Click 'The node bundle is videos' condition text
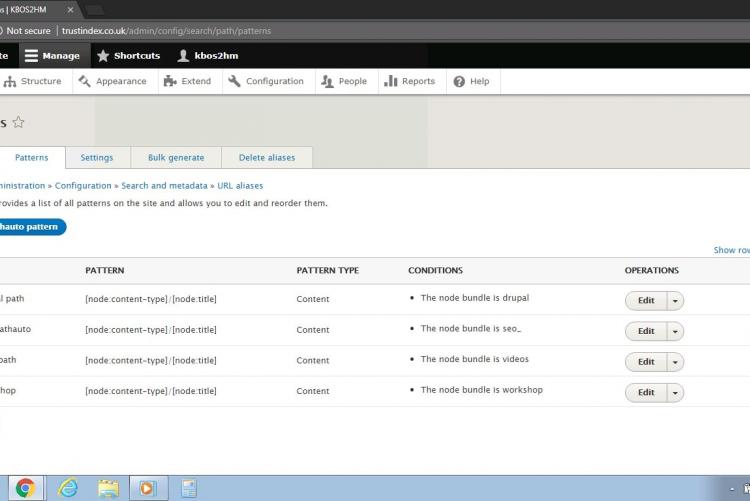This screenshot has width=750, height=501. pos(475,359)
